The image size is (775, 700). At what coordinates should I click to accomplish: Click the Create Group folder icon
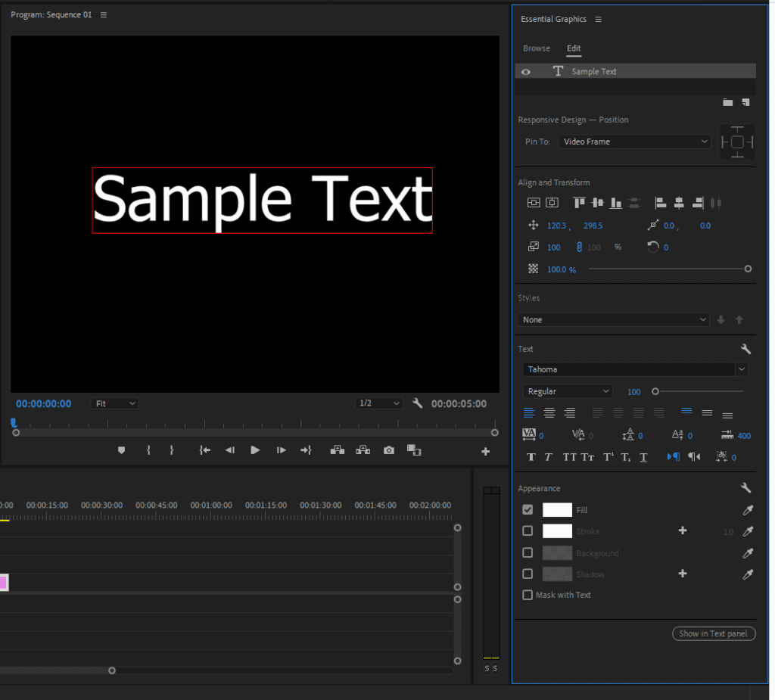point(727,102)
